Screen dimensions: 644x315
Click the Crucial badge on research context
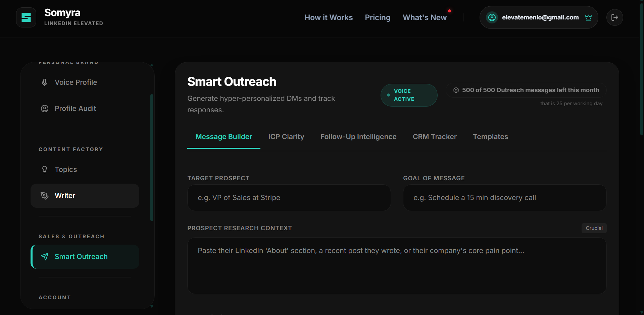point(594,228)
